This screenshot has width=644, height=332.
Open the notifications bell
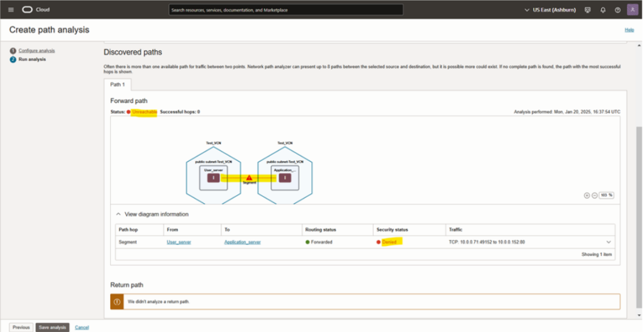602,10
